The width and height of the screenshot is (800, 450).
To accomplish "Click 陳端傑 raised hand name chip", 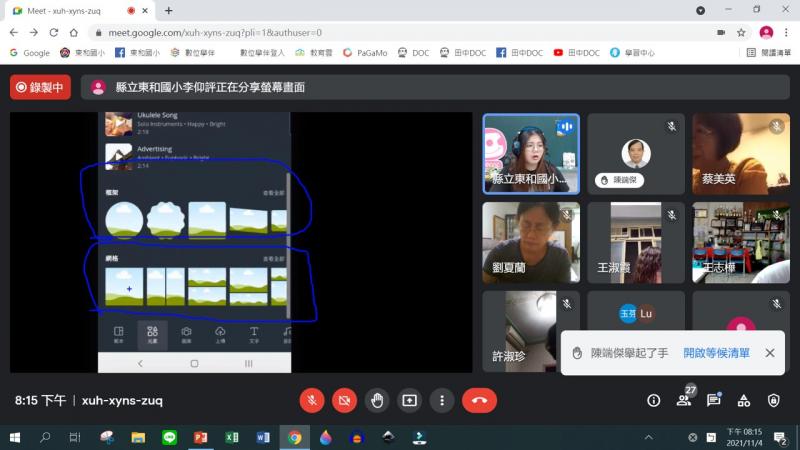I will (619, 180).
